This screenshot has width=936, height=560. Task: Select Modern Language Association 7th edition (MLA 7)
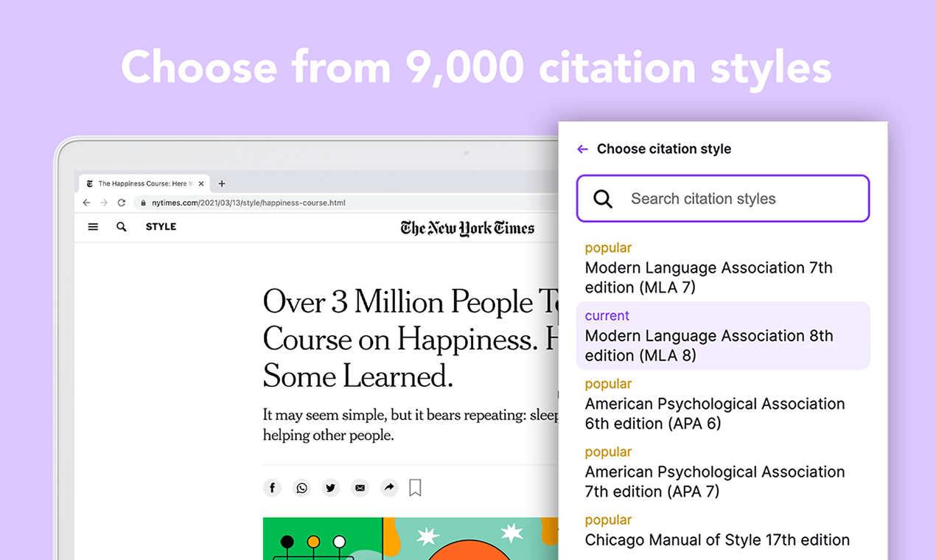point(723,267)
